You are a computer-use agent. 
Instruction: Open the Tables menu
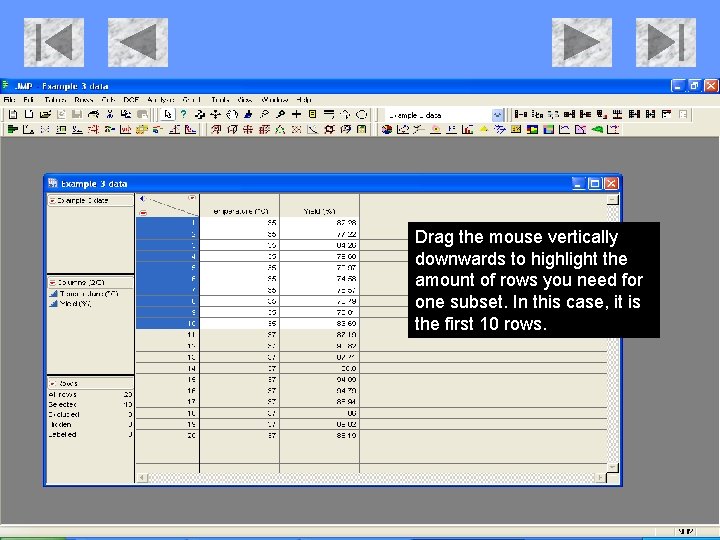pos(55,100)
